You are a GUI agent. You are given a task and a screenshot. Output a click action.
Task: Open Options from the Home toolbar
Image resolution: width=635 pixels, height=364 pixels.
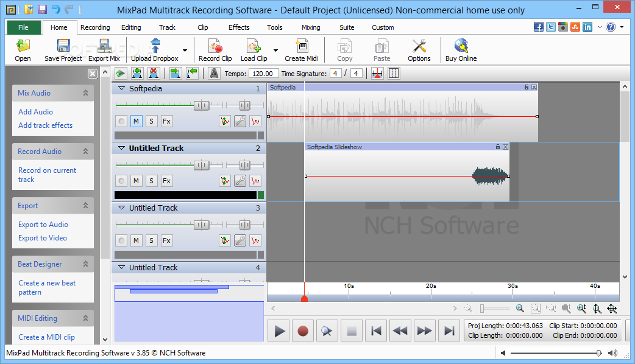click(x=419, y=46)
